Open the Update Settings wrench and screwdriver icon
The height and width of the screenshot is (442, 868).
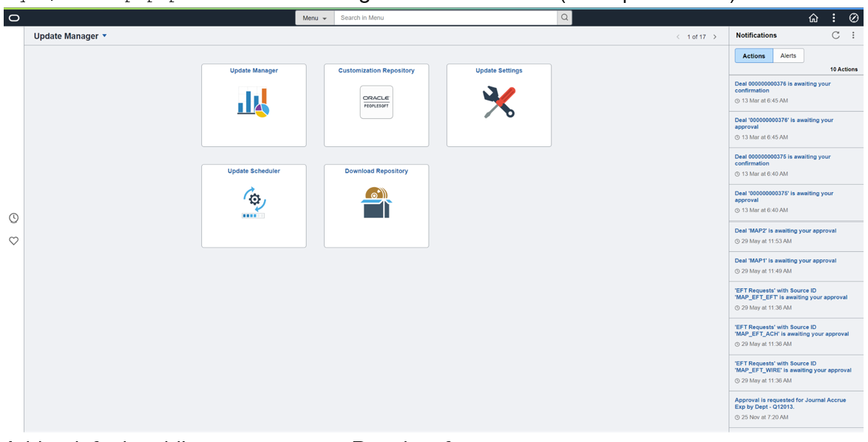499,102
